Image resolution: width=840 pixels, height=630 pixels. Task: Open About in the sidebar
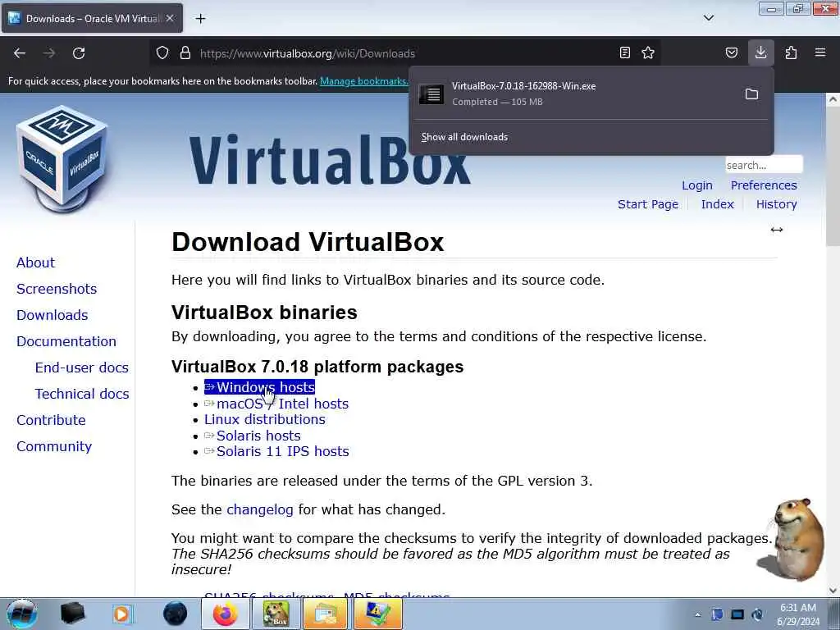[35, 262]
